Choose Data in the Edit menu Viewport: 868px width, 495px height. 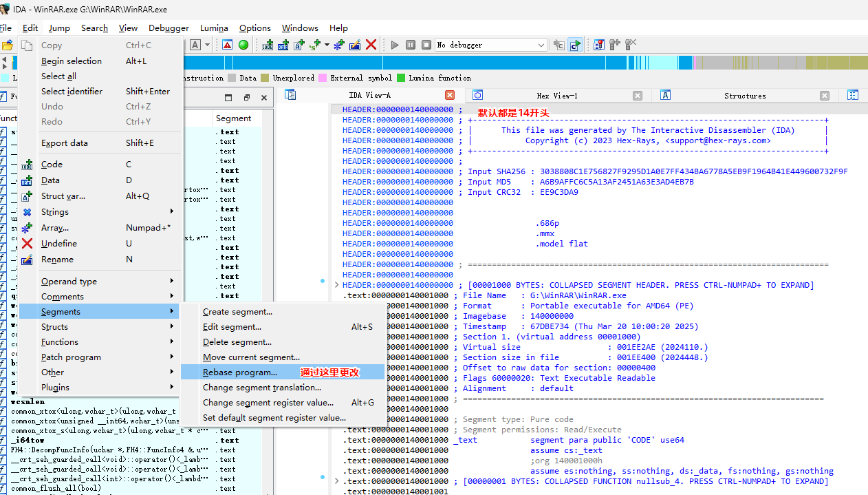[100, 180]
